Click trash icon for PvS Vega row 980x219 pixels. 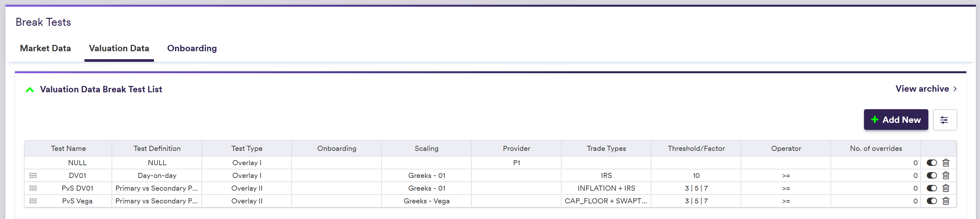[946, 201]
